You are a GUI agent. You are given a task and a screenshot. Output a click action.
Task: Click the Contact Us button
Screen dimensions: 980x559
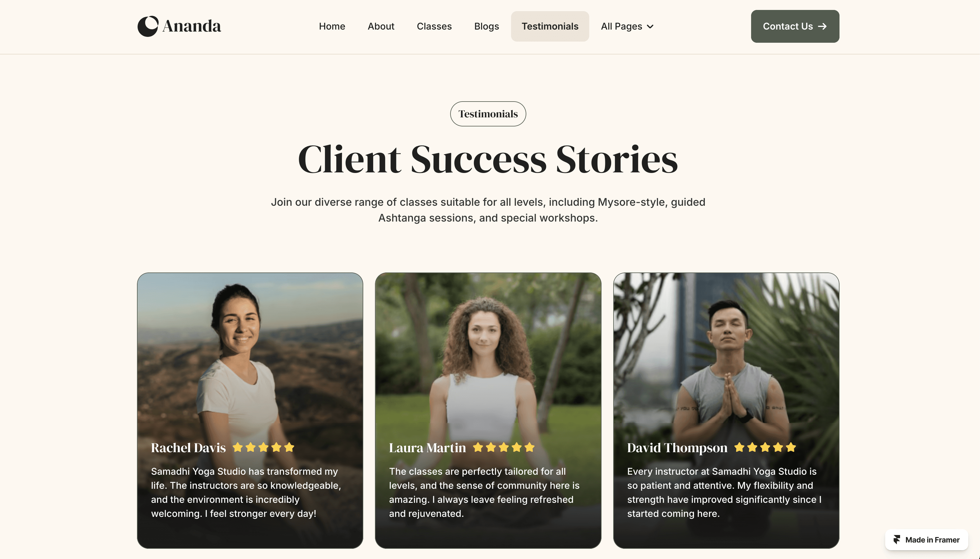pos(795,27)
